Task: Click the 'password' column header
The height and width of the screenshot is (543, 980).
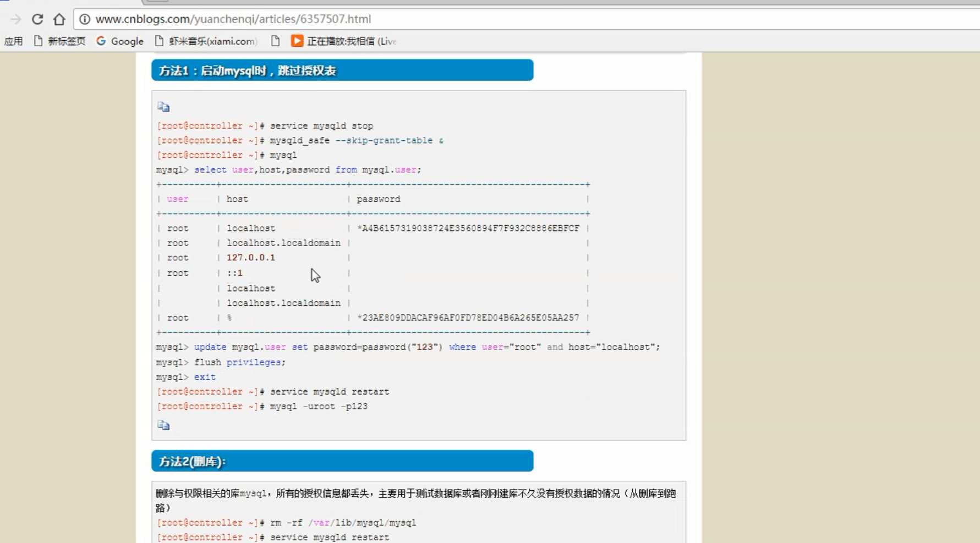Action: [379, 199]
